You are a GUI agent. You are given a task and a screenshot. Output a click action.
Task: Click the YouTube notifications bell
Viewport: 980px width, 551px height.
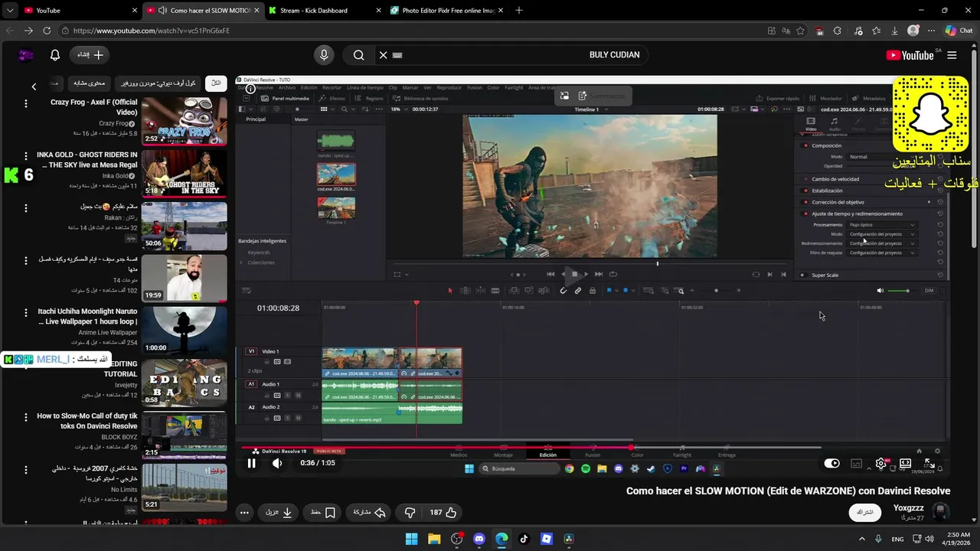click(x=55, y=55)
